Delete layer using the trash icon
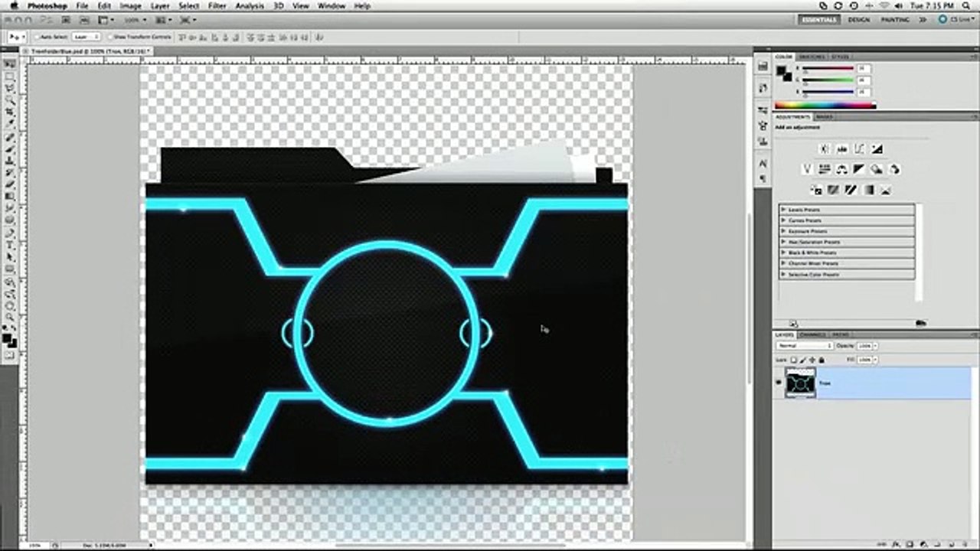The image size is (980, 551). tap(965, 544)
